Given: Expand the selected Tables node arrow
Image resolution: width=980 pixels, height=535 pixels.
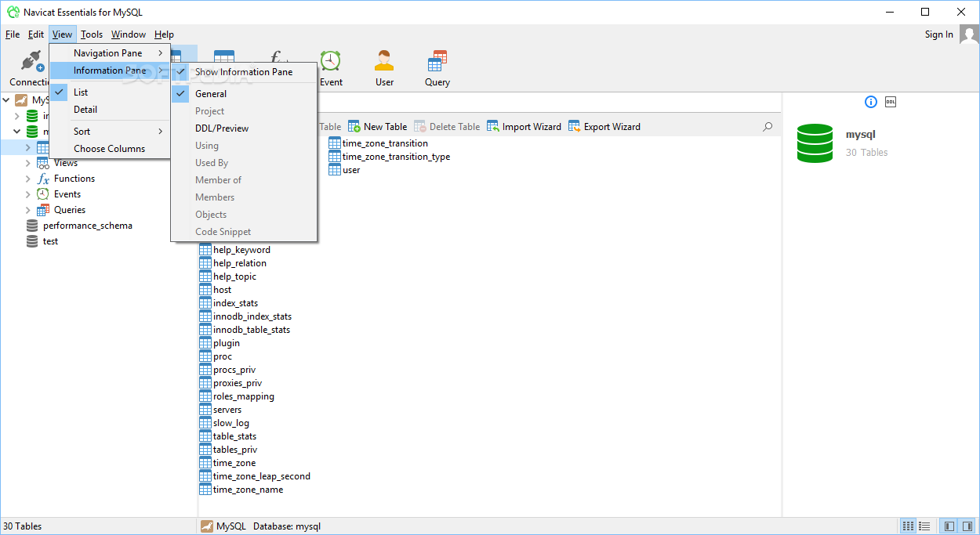Looking at the screenshot, I should (27, 147).
